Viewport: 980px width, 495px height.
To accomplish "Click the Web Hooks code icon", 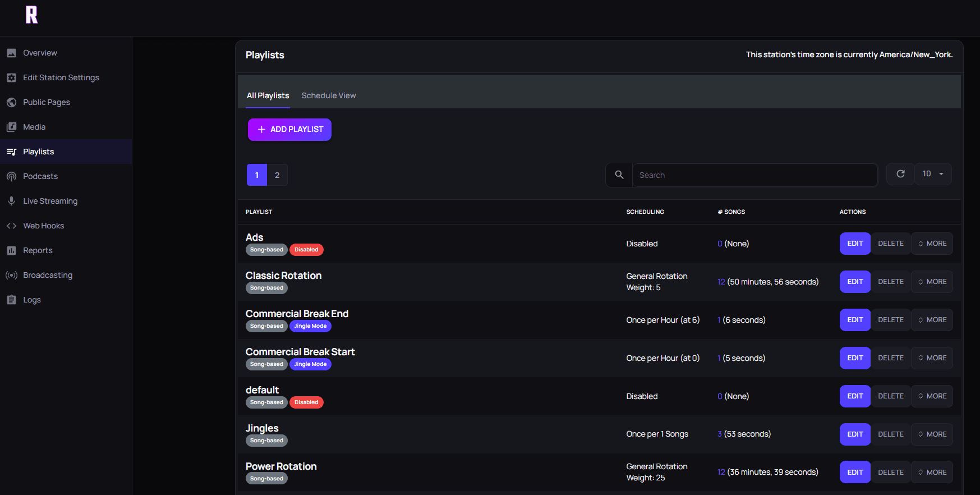I will [x=11, y=226].
